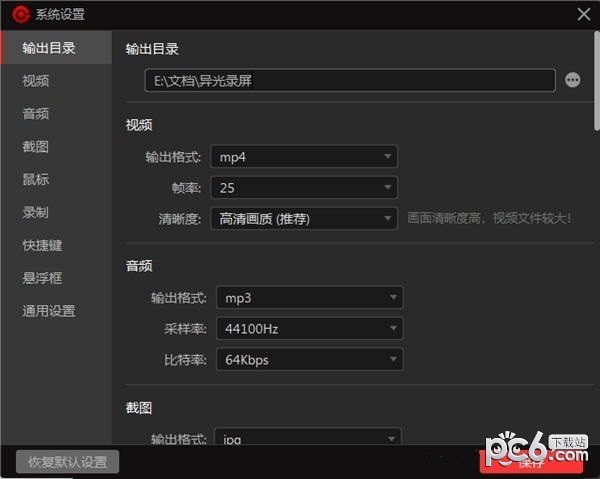Close the 系统设置 dialog

584,14
